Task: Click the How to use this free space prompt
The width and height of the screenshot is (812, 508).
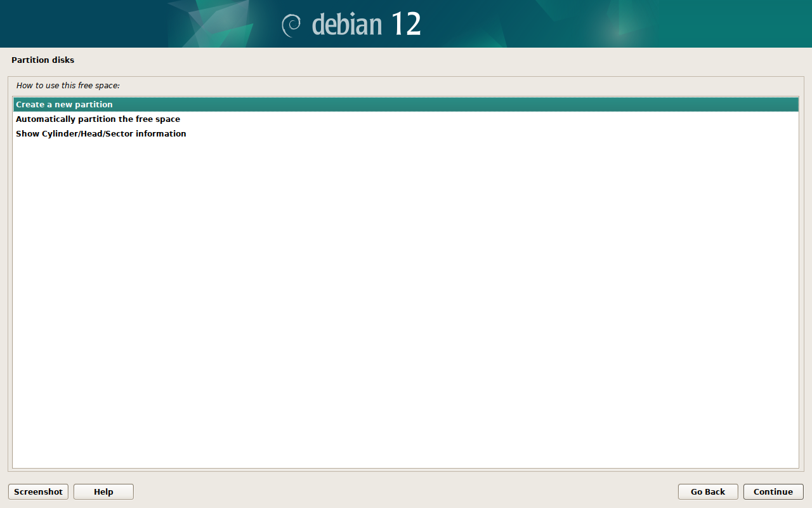Action: pyautogui.click(x=68, y=85)
